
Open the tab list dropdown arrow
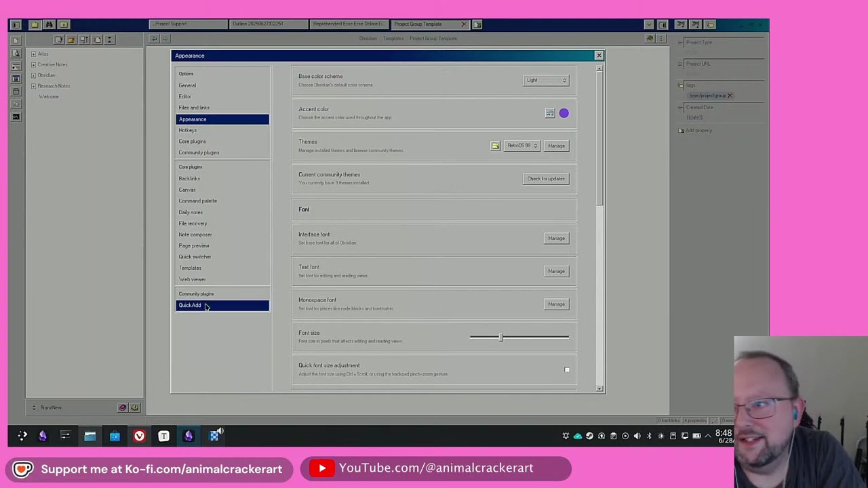[x=649, y=24]
